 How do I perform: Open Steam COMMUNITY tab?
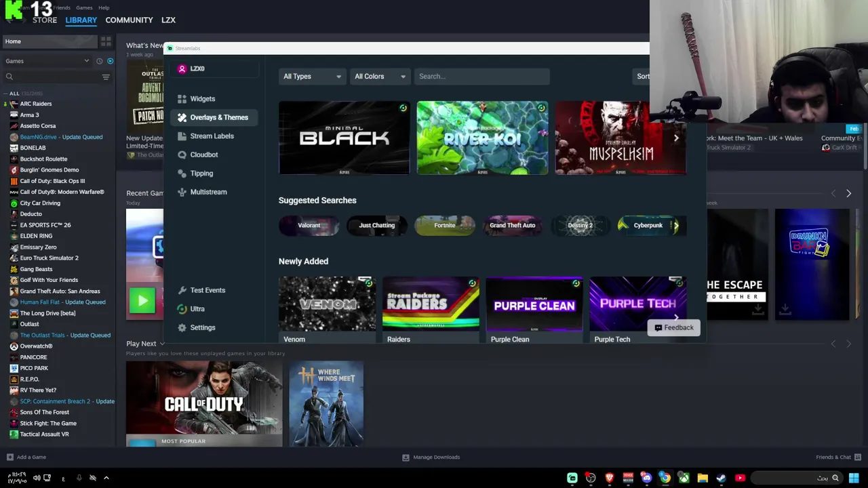[129, 20]
